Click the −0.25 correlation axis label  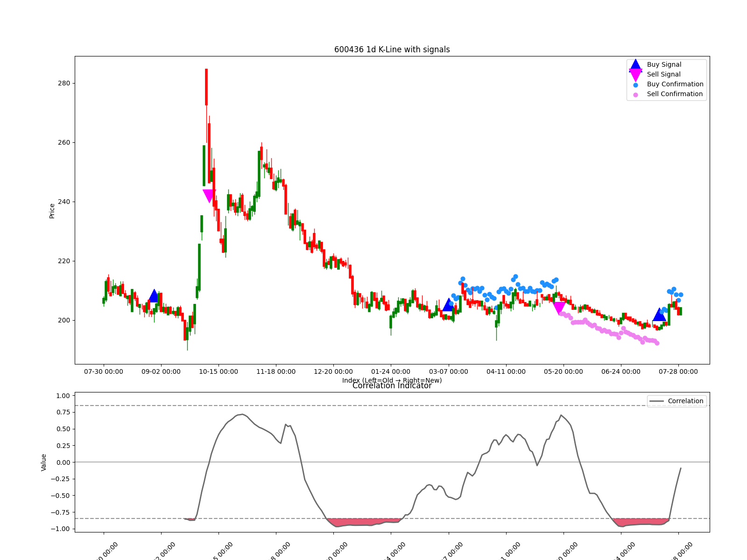60,479
